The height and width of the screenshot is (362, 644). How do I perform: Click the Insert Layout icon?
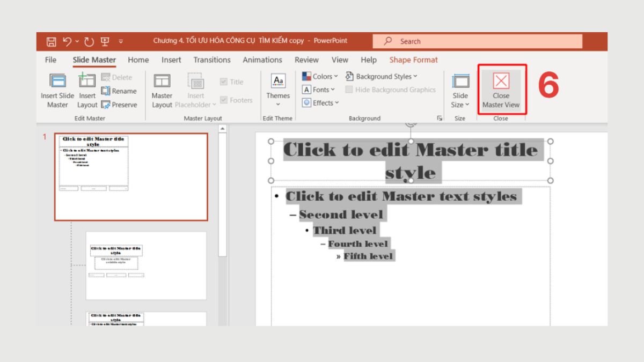click(x=87, y=82)
